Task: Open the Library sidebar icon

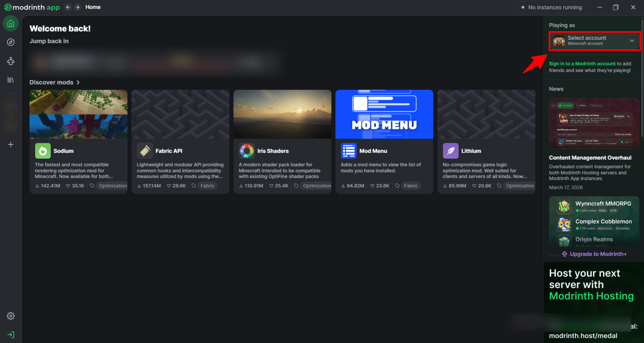Action: pyautogui.click(x=11, y=80)
